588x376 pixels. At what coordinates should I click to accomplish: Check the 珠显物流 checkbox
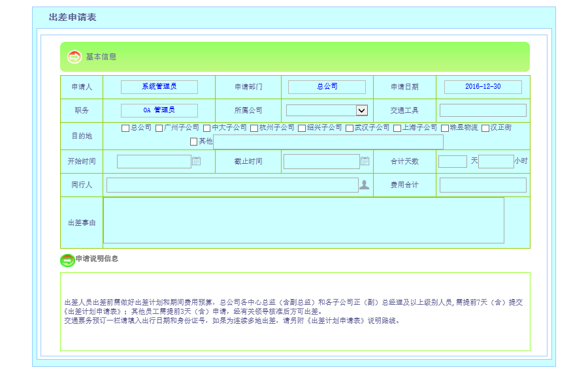(445, 128)
